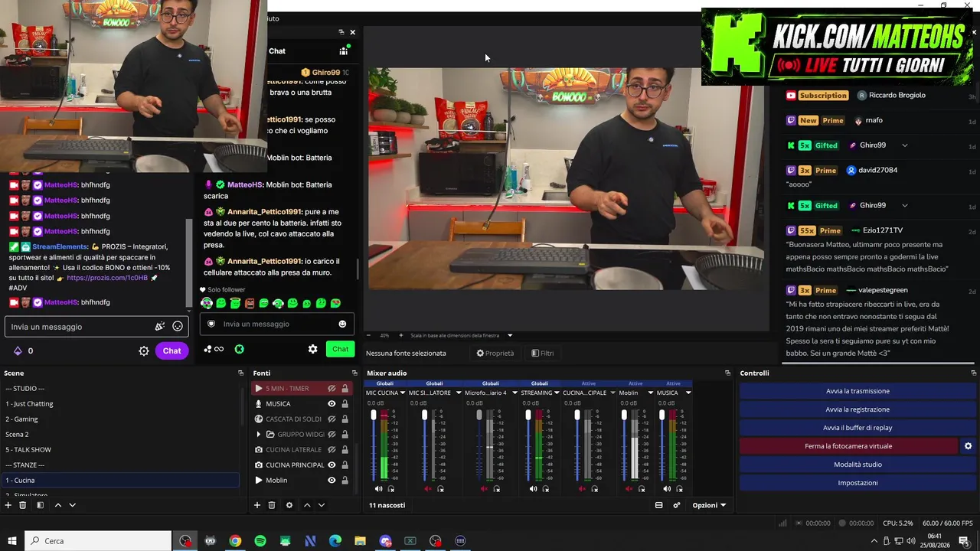This screenshot has height=551, width=980.
Task: Open Moblin mixer channel dropdown
Action: coord(650,393)
